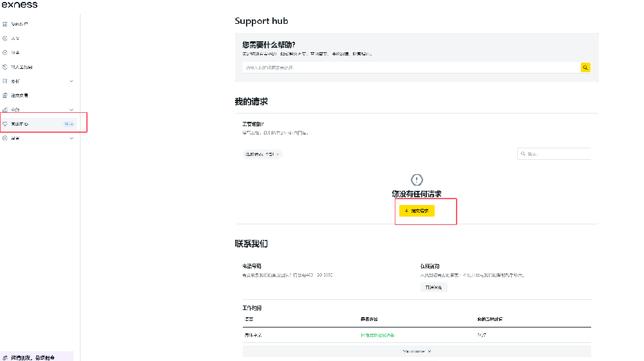This screenshot has width=644, height=361.
Task: Click the help topic search field
Action: [411, 67]
